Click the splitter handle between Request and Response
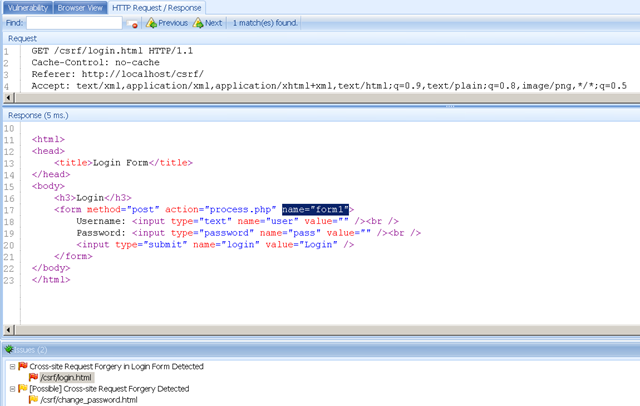Image resolution: width=640 pixels, height=406 pixels. [450, 106]
